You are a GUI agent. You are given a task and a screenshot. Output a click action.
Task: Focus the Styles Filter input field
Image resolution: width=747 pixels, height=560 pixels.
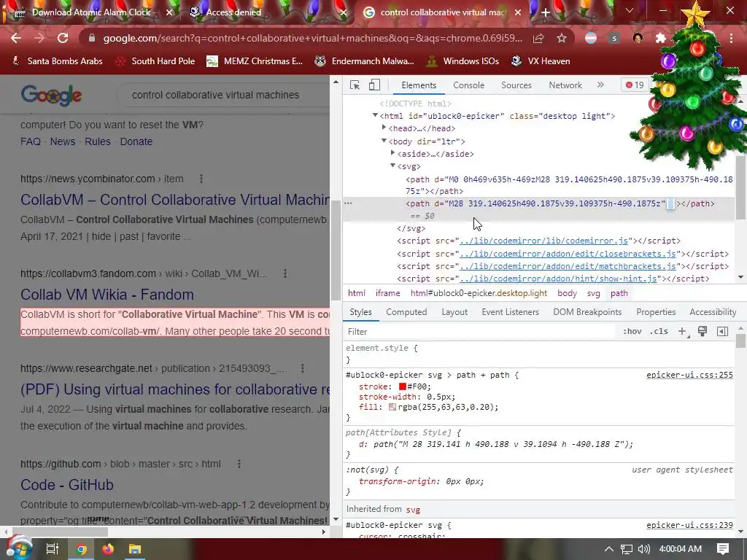click(479, 332)
